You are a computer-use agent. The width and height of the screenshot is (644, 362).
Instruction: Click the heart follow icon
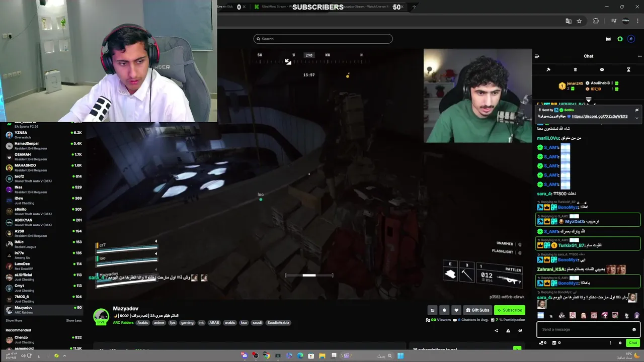[x=456, y=310]
